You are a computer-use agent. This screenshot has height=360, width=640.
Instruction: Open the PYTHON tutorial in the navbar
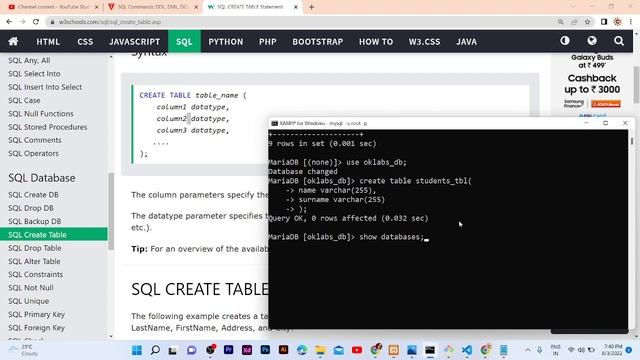click(226, 42)
